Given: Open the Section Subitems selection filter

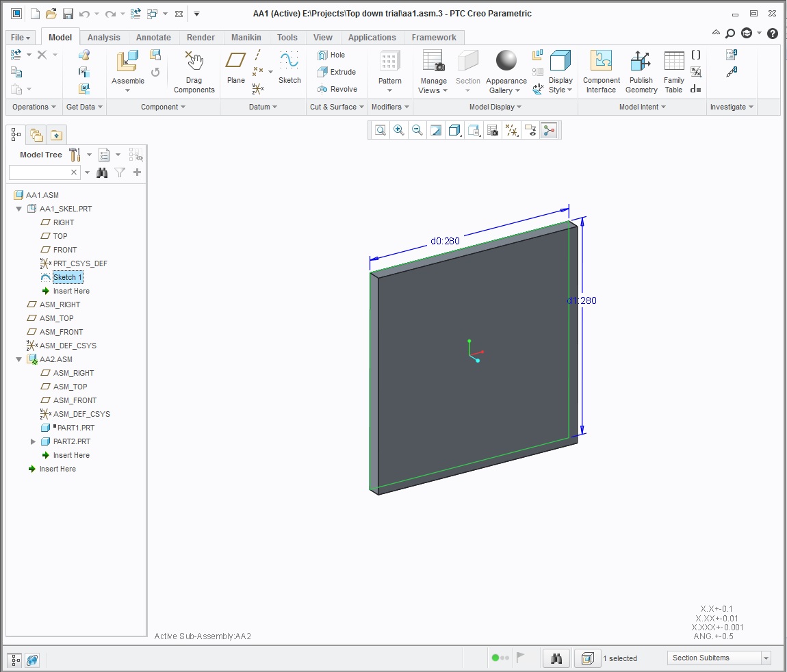Looking at the screenshot, I should [719, 658].
